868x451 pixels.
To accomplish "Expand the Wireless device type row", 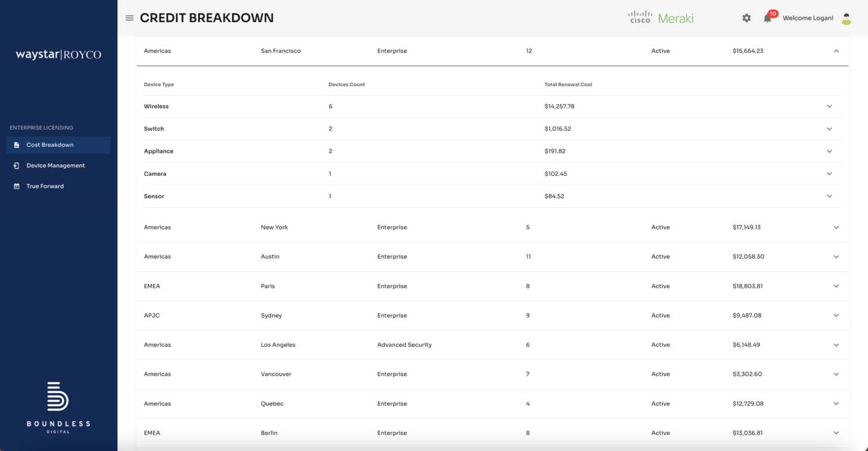I will pos(829,106).
